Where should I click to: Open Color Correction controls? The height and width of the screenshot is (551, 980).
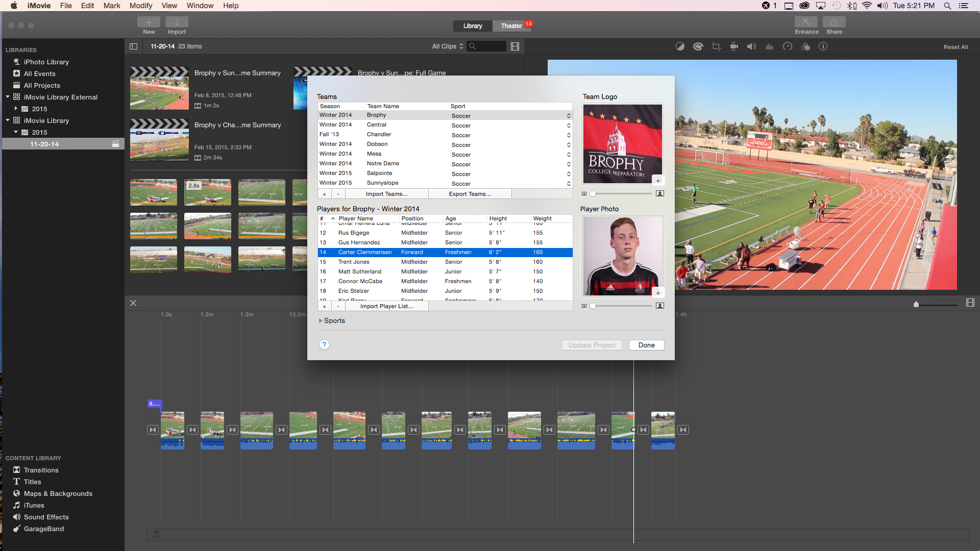click(698, 46)
